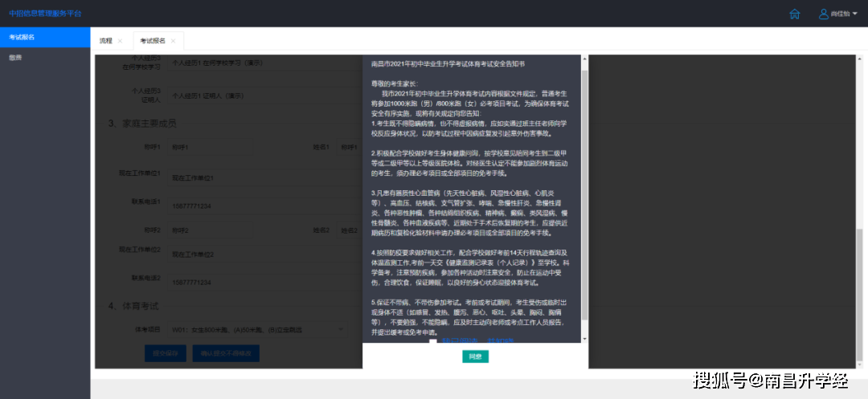Click the 确认提交不得修改 button
Screen dimensions: 868x399
point(226,353)
